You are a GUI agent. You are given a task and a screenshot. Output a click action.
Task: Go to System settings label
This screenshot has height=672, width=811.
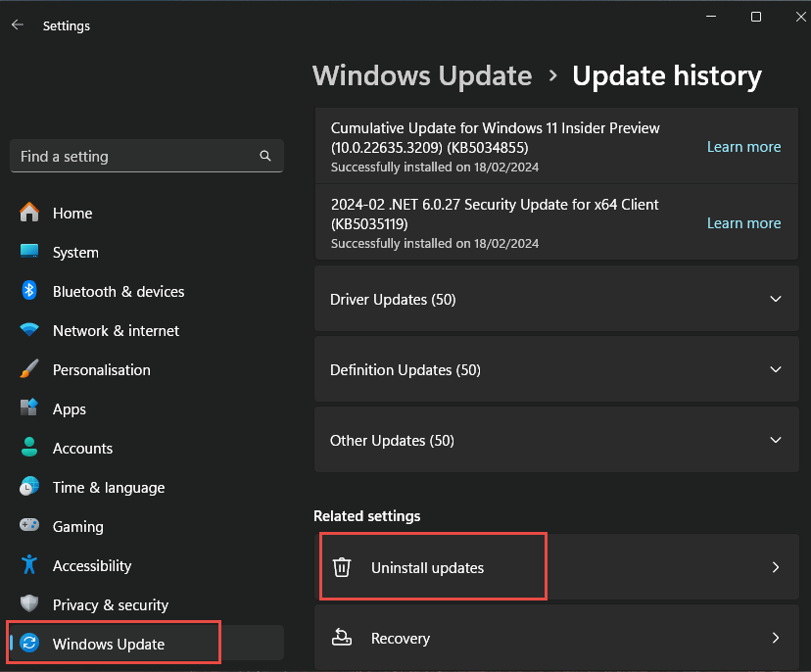pyautogui.click(x=75, y=253)
